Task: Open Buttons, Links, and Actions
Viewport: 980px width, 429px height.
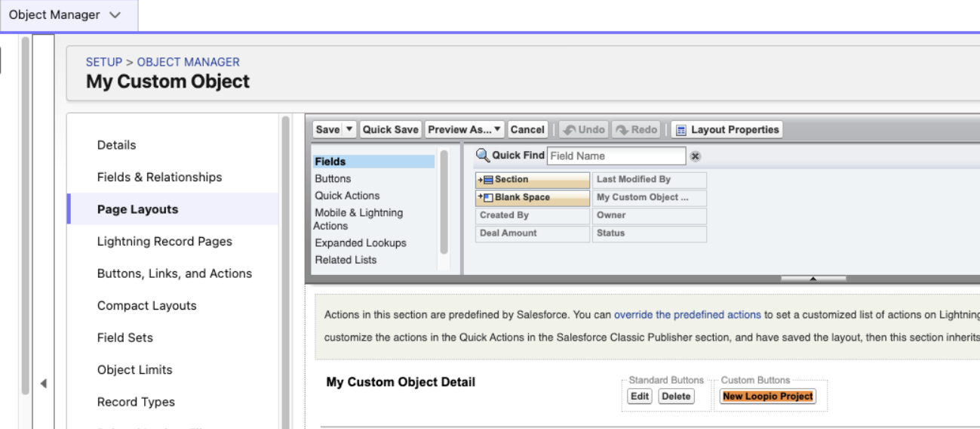Action: (x=174, y=273)
